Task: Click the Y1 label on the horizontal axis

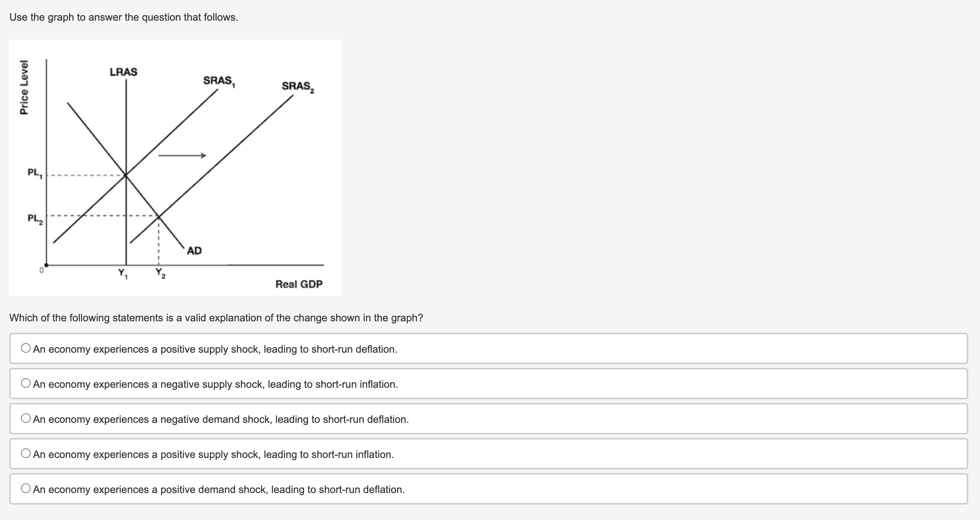Action: [x=122, y=273]
